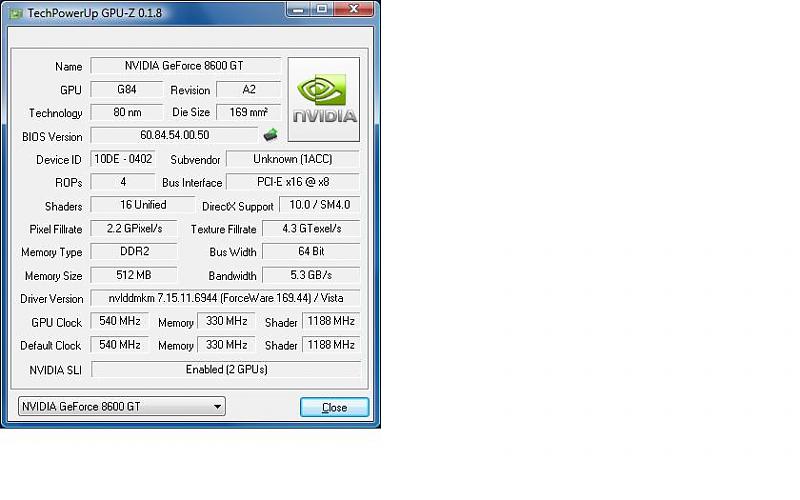
Task: Click the Shaders field 16 Unified
Action: (143, 205)
